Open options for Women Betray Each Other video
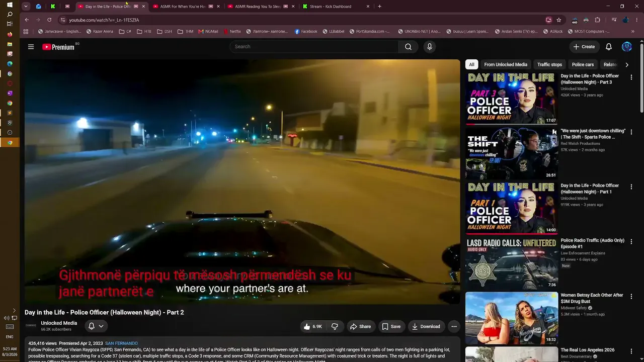This screenshot has height=362, width=644. (x=631, y=297)
